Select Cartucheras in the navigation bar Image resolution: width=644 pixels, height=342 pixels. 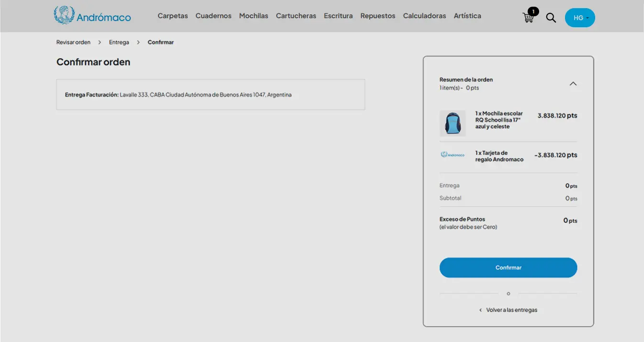tap(296, 16)
